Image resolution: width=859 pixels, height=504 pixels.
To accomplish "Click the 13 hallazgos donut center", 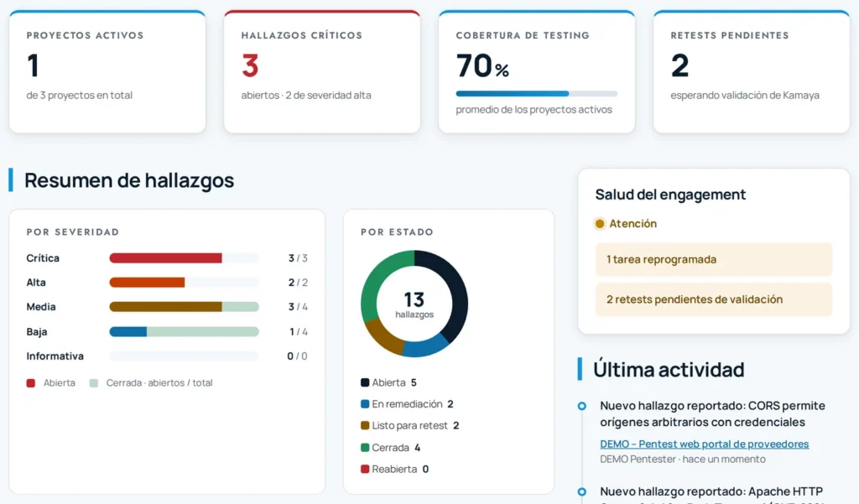I will (x=414, y=304).
